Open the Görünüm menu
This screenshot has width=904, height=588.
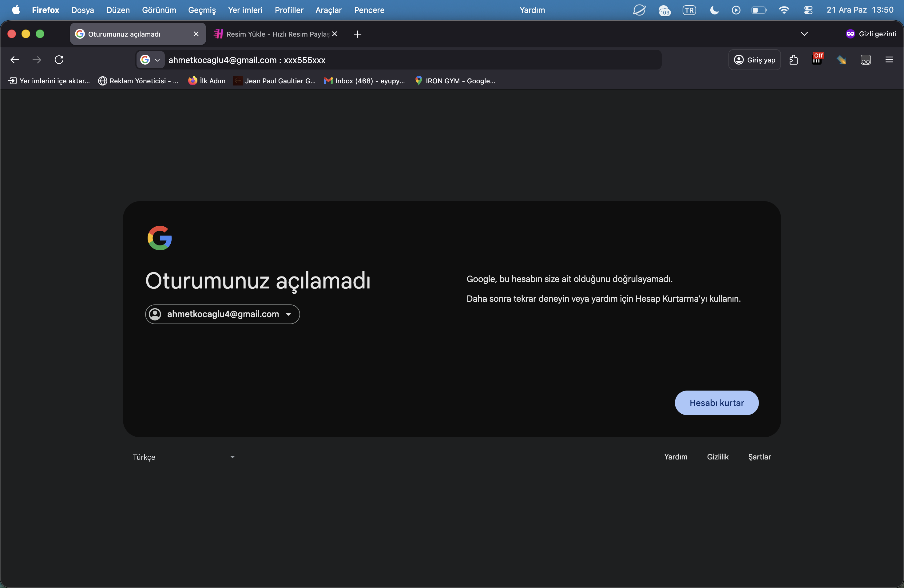click(159, 10)
